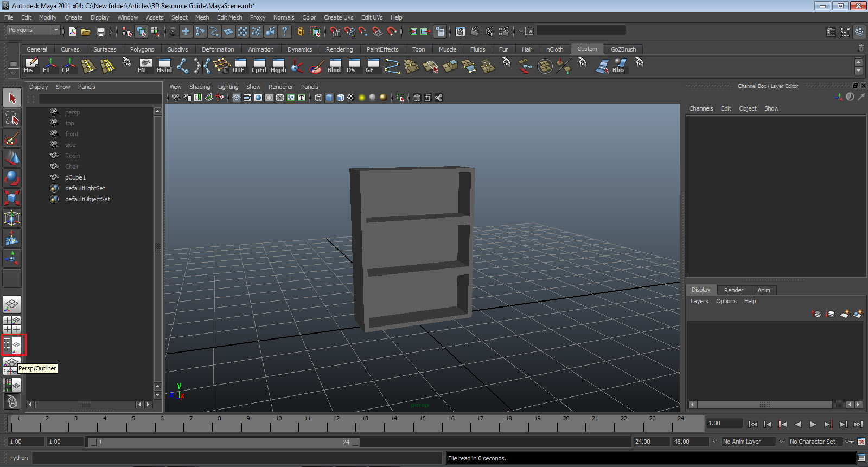Switch to the Rendering shelf tab
This screenshot has width=868, height=467.
(x=339, y=49)
